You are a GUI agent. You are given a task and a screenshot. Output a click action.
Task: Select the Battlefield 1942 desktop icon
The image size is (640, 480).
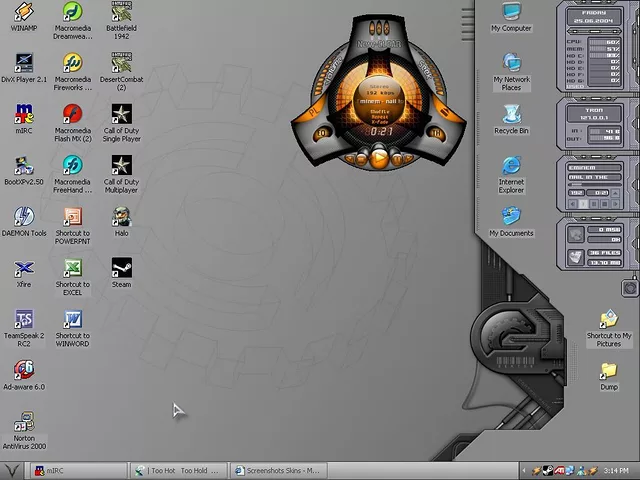click(x=121, y=13)
